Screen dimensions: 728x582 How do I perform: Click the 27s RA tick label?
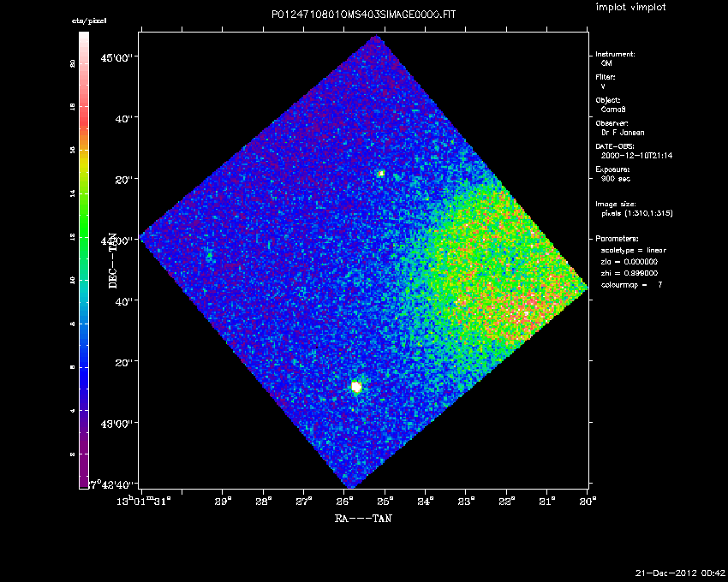(304, 502)
